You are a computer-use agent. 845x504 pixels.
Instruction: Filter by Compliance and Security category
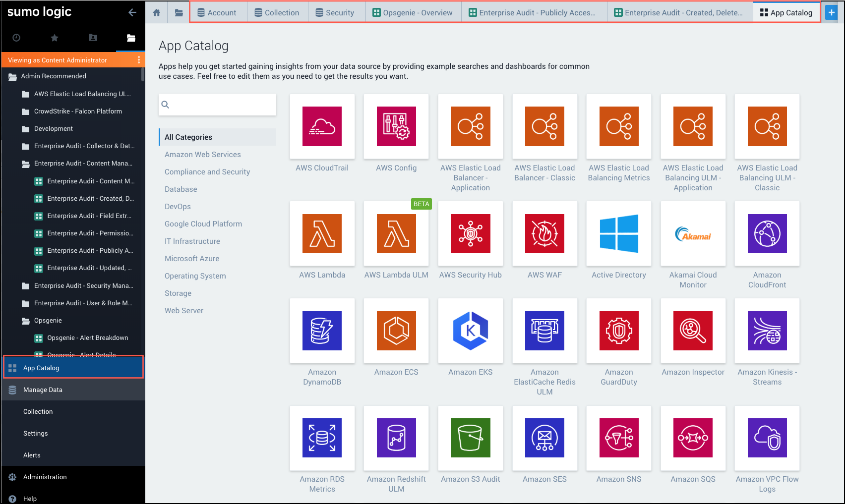click(x=207, y=172)
